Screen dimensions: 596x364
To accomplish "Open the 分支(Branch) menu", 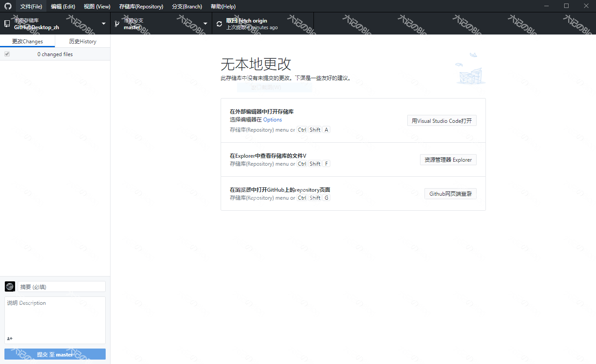I will (x=187, y=6).
